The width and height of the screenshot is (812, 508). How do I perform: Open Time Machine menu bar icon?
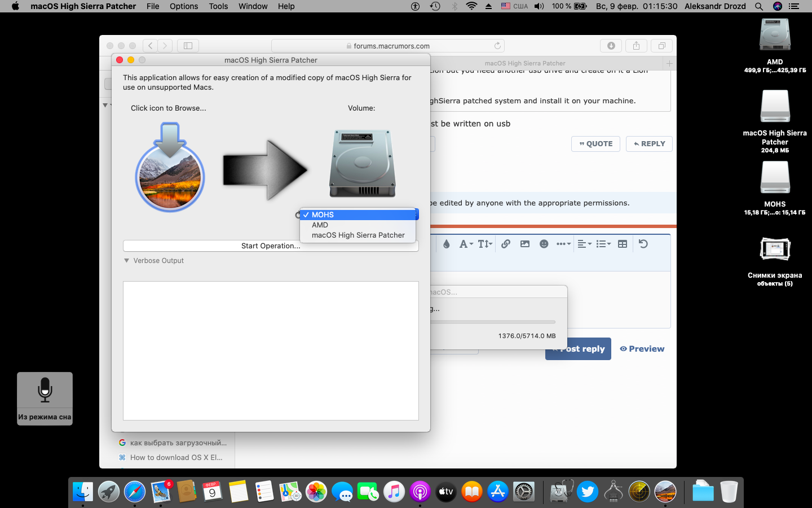tap(435, 6)
